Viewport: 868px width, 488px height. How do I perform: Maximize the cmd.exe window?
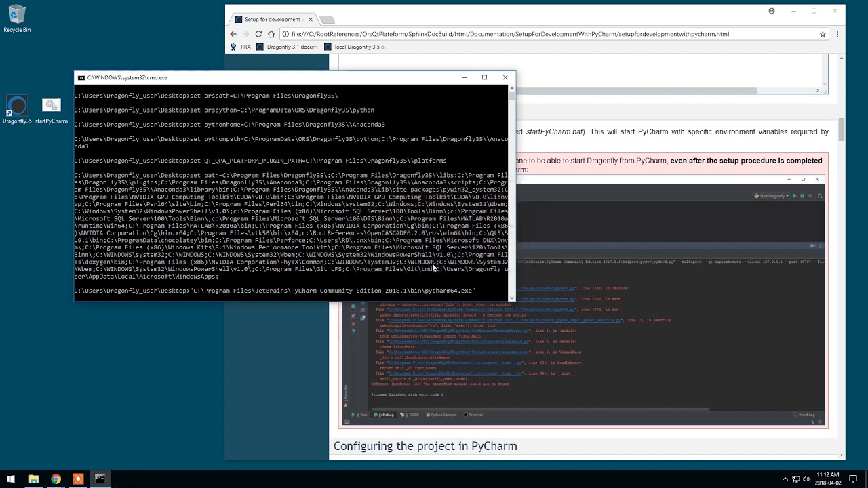[484, 77]
